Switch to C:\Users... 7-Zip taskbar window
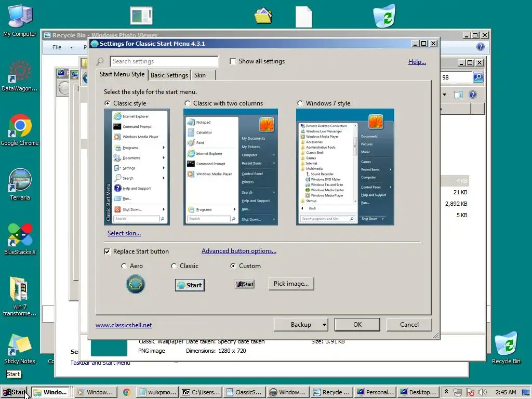The width and height of the screenshot is (532, 399). (x=201, y=392)
